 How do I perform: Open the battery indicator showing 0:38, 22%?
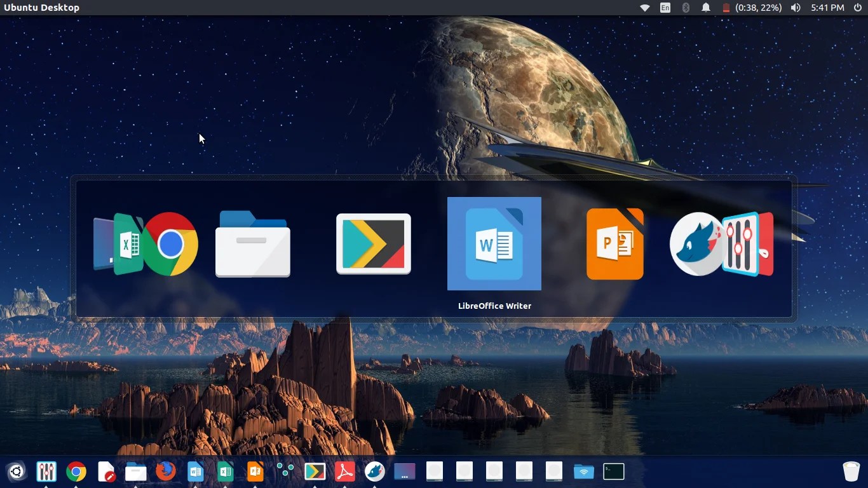pos(751,8)
